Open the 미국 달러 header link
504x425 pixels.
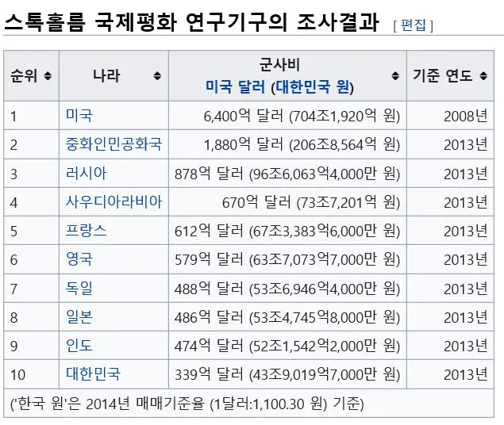click(235, 86)
